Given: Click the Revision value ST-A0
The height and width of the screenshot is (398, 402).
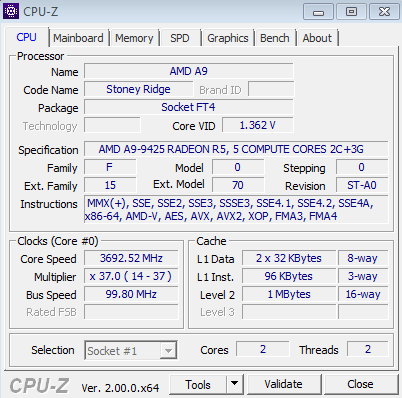Looking at the screenshot, I should click(x=362, y=185).
